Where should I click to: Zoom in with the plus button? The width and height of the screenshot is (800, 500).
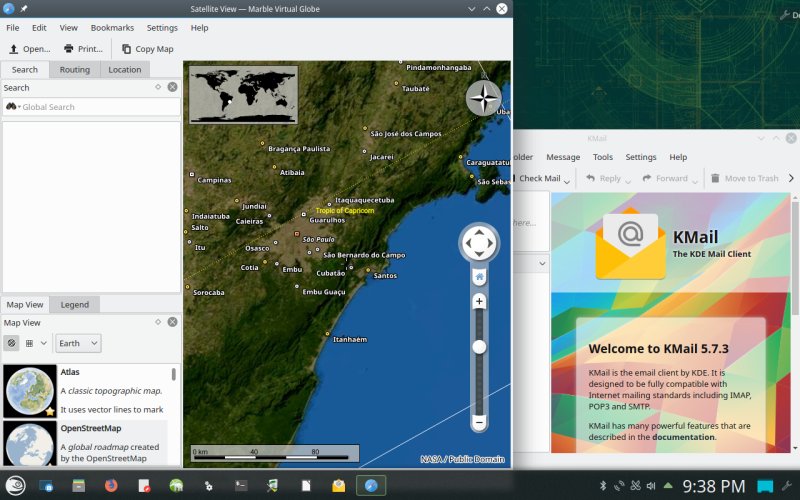click(x=479, y=301)
